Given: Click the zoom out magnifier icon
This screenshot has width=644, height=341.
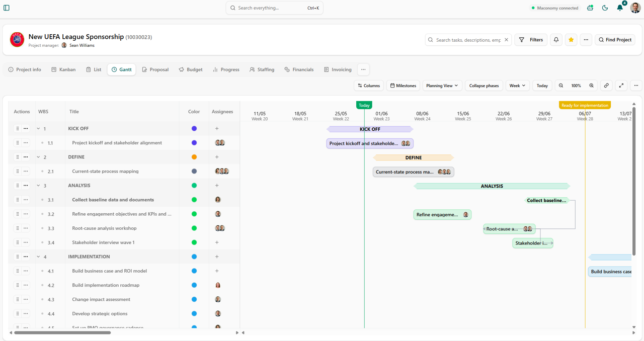Looking at the screenshot, I should point(561,86).
